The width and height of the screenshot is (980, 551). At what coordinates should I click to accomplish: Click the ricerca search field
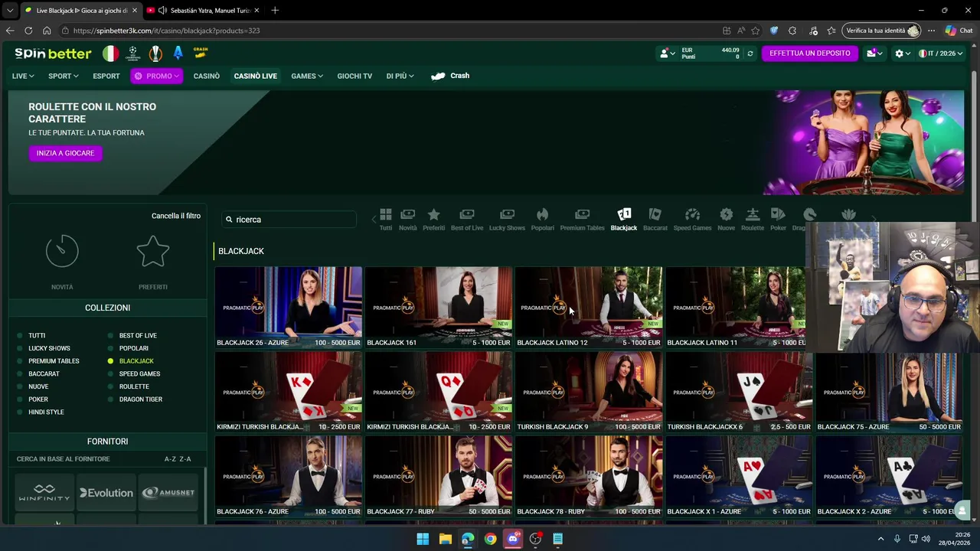[289, 220]
